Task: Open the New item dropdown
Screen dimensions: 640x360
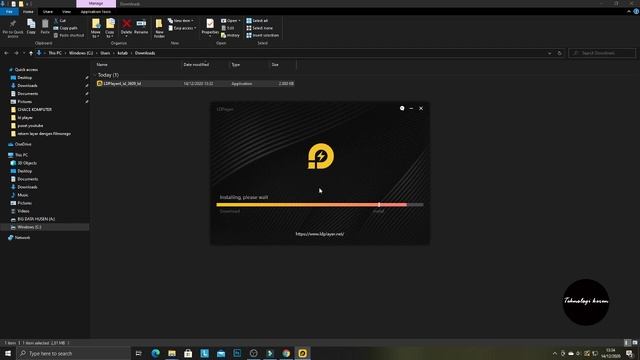Action: coord(181,20)
